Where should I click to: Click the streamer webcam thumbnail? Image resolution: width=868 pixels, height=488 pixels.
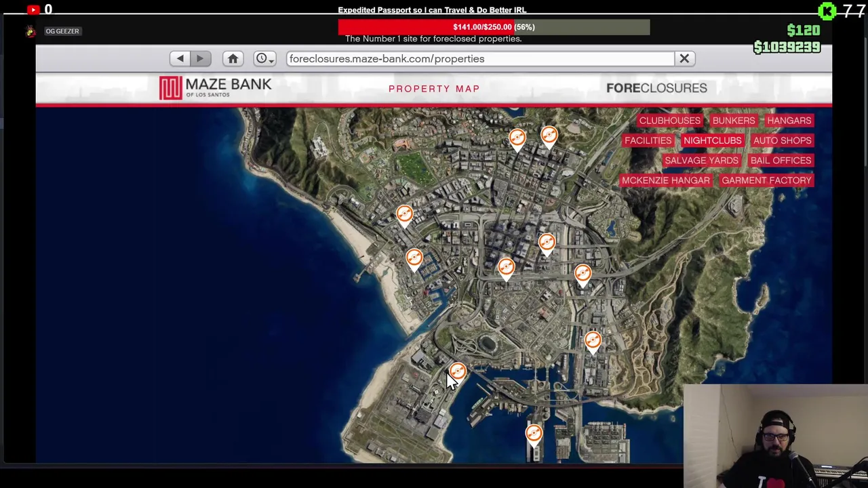[776, 436]
